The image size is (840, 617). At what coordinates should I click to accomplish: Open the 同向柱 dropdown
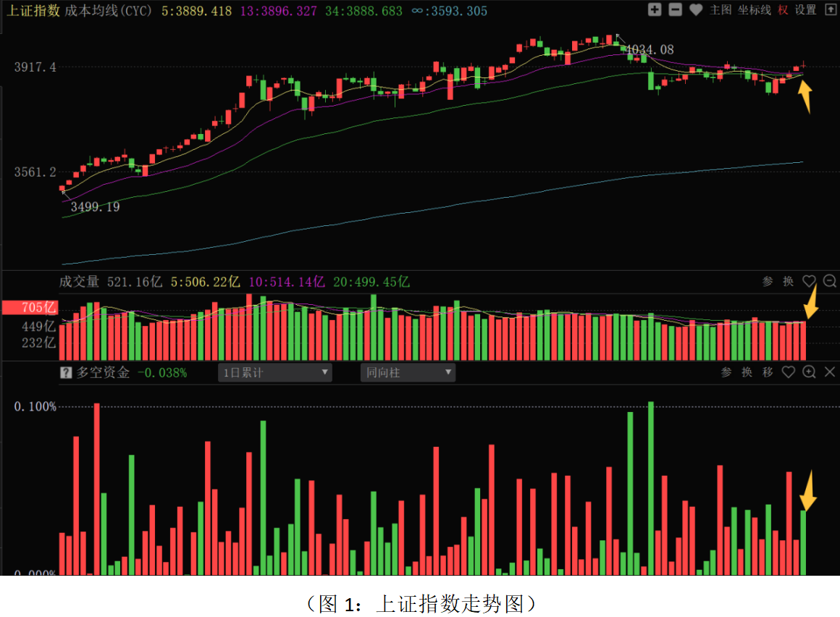(408, 373)
